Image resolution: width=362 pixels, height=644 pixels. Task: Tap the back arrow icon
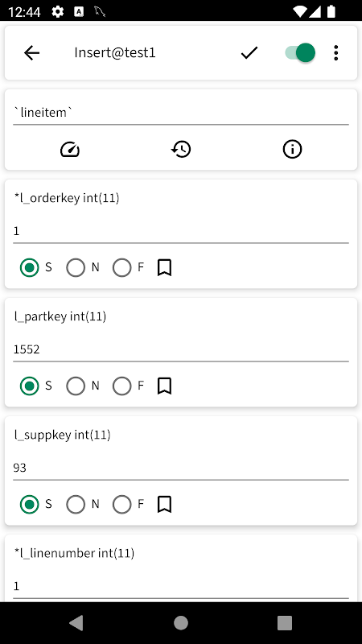(31, 53)
